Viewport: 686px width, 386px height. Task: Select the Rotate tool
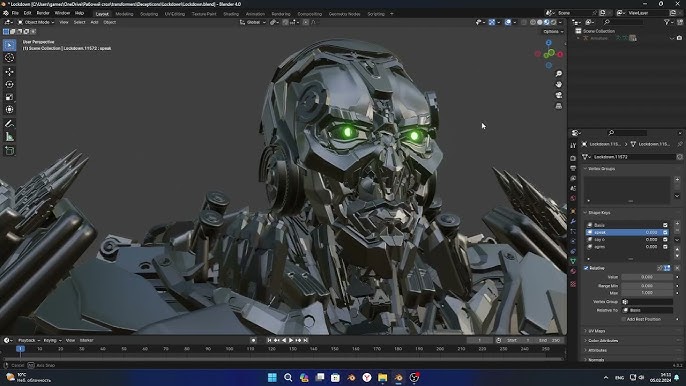(x=9, y=84)
